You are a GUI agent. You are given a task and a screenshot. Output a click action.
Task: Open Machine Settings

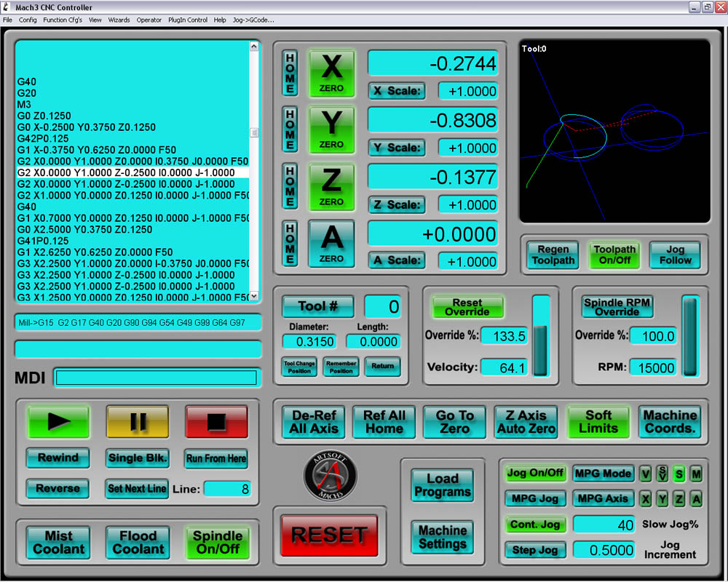coord(443,537)
